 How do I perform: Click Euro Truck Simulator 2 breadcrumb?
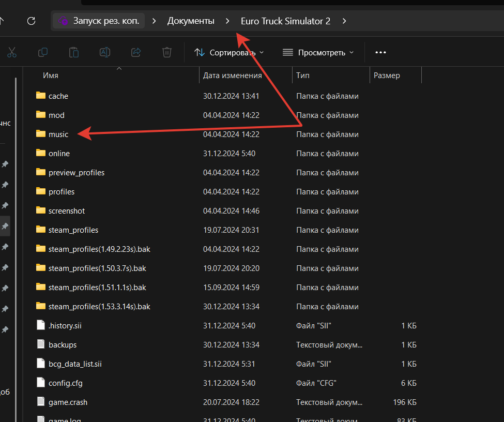point(285,21)
